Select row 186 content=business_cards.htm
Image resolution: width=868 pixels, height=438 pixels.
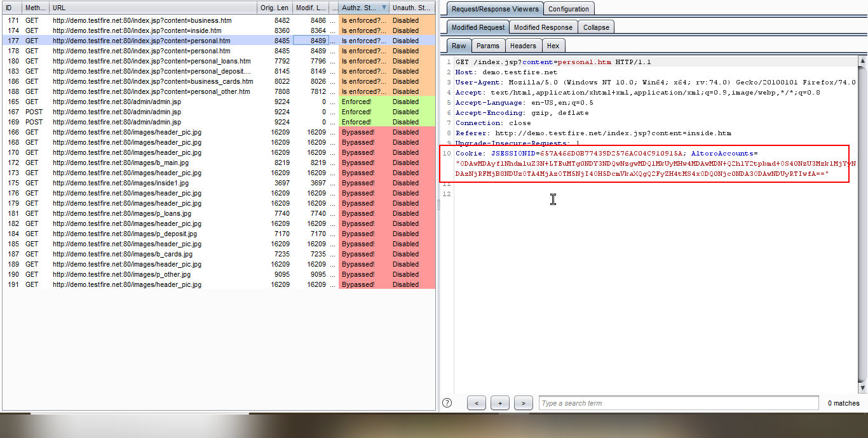point(219,81)
